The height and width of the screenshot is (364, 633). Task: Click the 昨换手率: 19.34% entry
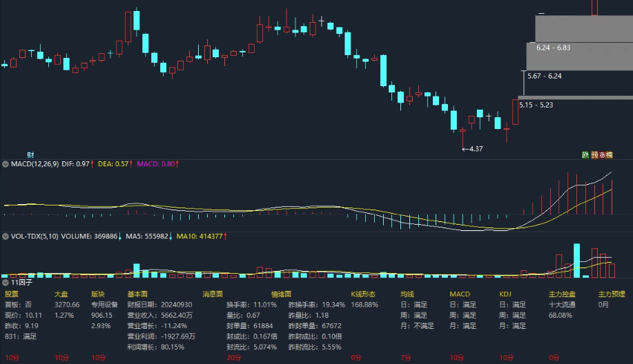point(317,305)
